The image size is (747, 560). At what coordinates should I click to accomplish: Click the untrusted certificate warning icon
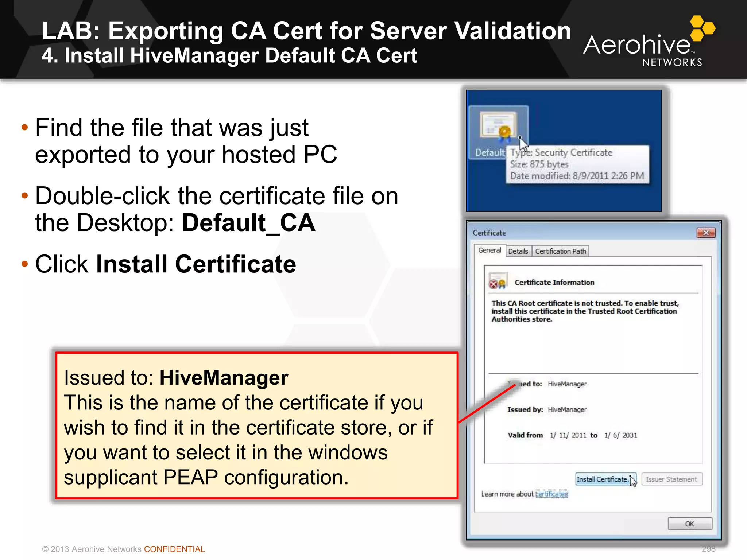498,281
